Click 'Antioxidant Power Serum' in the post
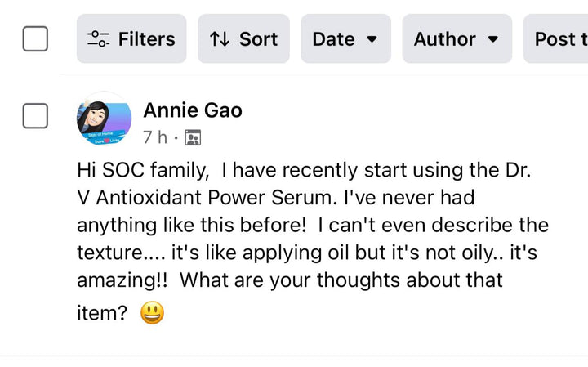588x367 pixels. tap(206, 198)
